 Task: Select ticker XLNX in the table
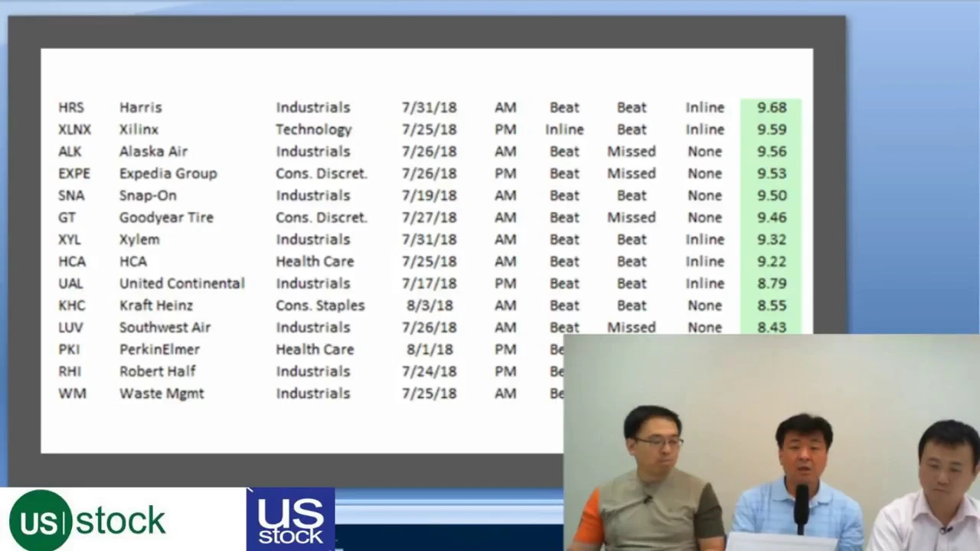pyautogui.click(x=74, y=129)
